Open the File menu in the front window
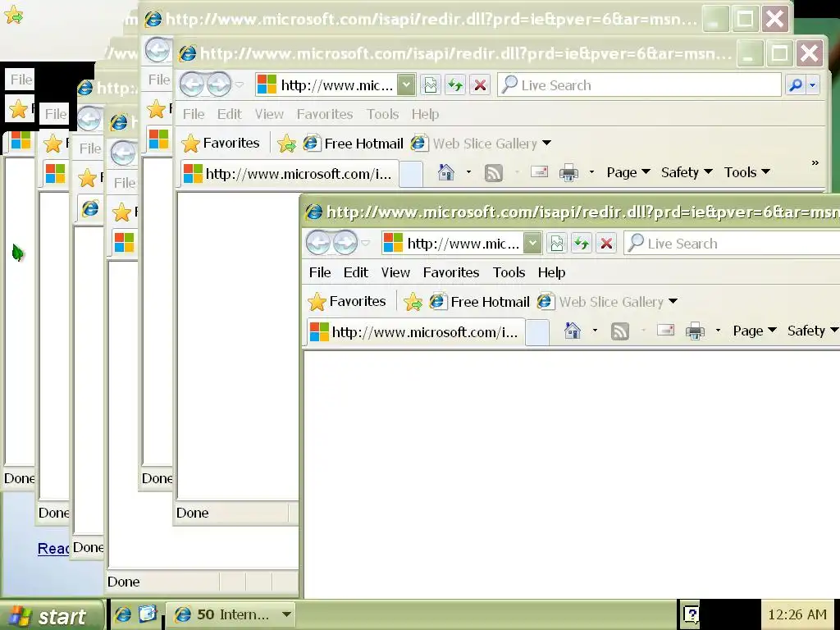 click(320, 272)
